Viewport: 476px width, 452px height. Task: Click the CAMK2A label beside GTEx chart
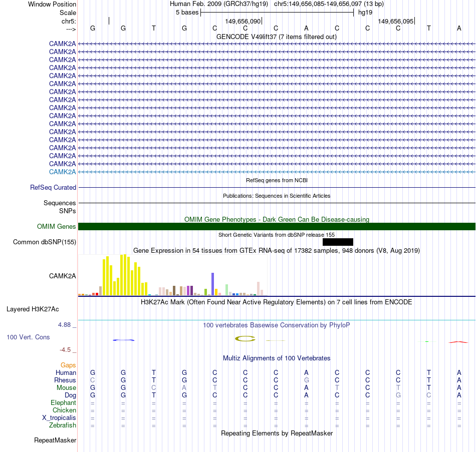(63, 276)
